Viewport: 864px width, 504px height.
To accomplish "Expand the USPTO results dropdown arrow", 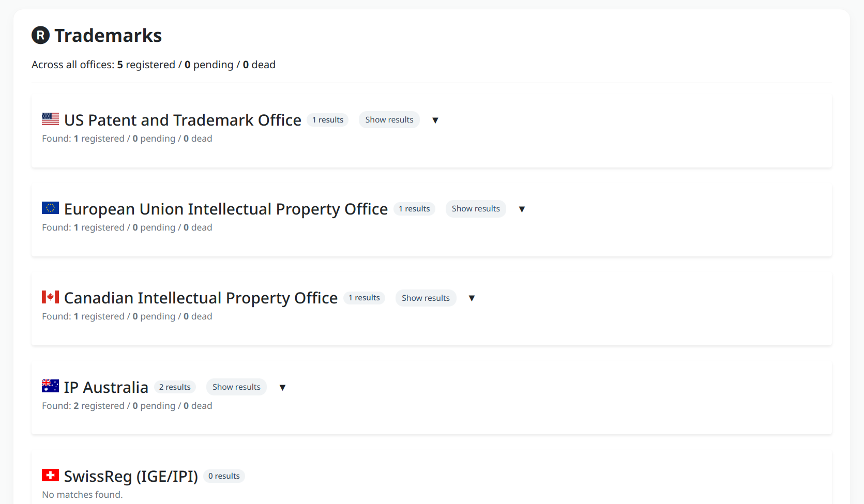I will (x=435, y=120).
